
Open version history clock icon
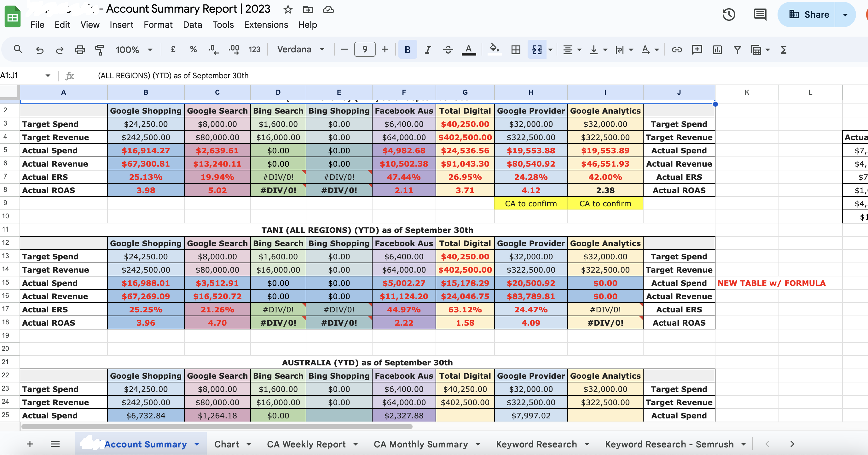click(728, 15)
